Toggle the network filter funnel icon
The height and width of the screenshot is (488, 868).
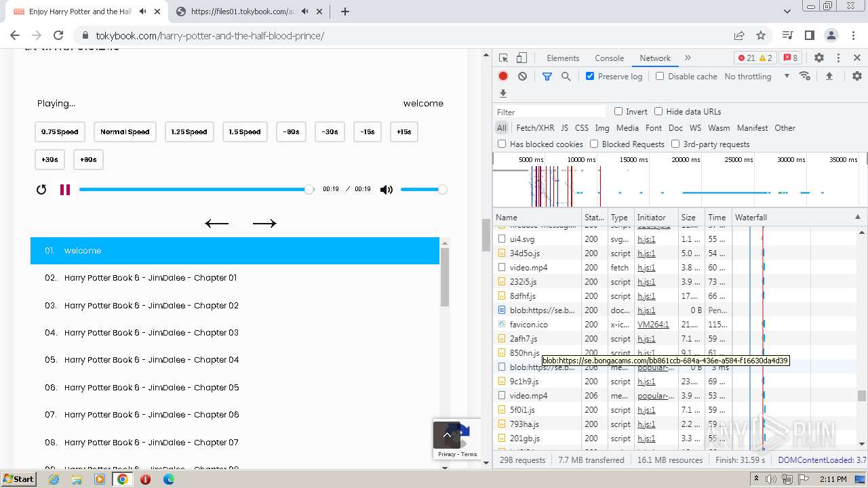click(x=547, y=77)
